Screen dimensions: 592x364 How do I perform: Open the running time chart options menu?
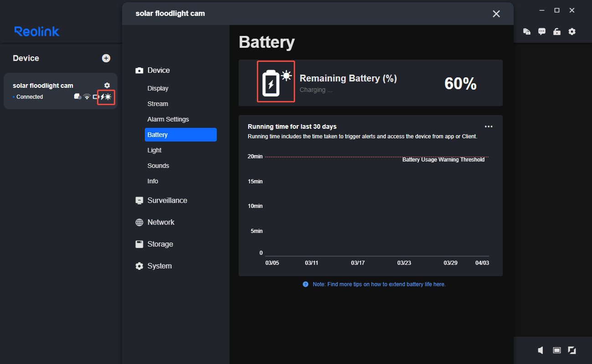(x=489, y=126)
